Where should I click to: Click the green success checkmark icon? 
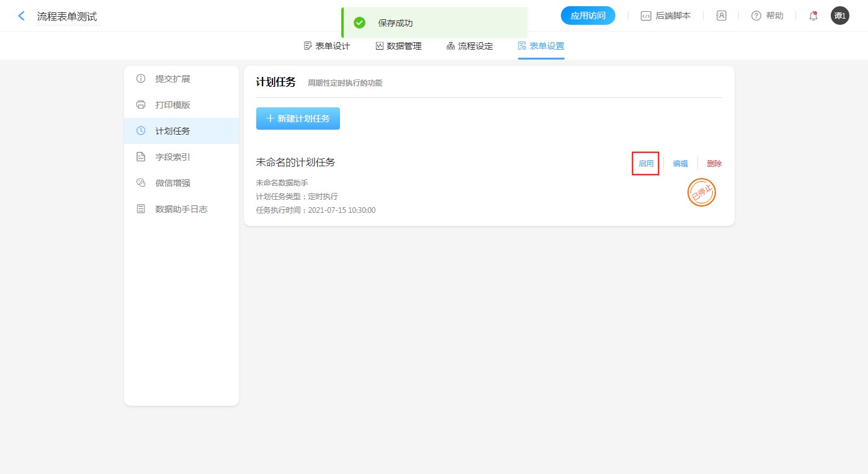tap(359, 23)
